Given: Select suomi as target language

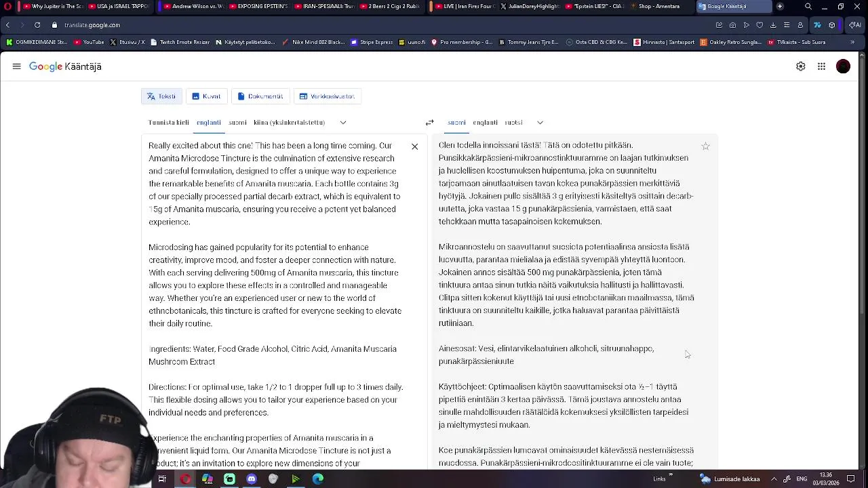Looking at the screenshot, I should pos(456,123).
